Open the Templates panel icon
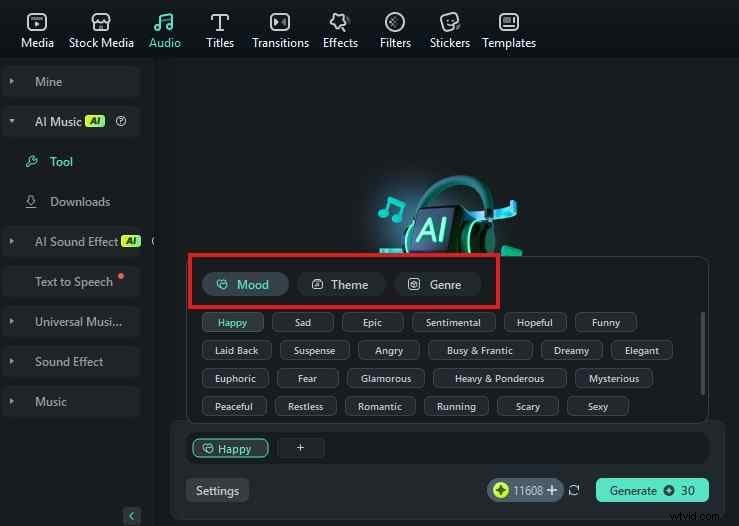 tap(509, 22)
